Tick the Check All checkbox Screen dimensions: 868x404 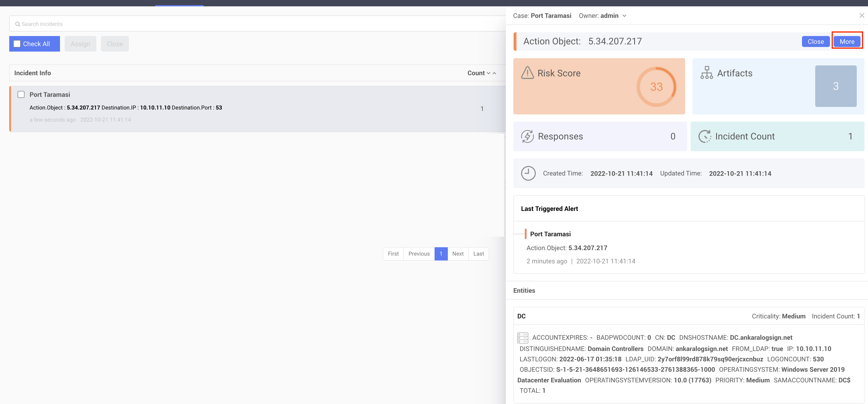coord(17,44)
